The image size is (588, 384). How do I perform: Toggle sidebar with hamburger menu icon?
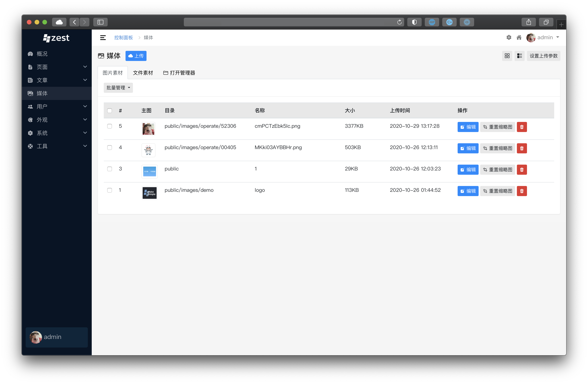coord(103,37)
